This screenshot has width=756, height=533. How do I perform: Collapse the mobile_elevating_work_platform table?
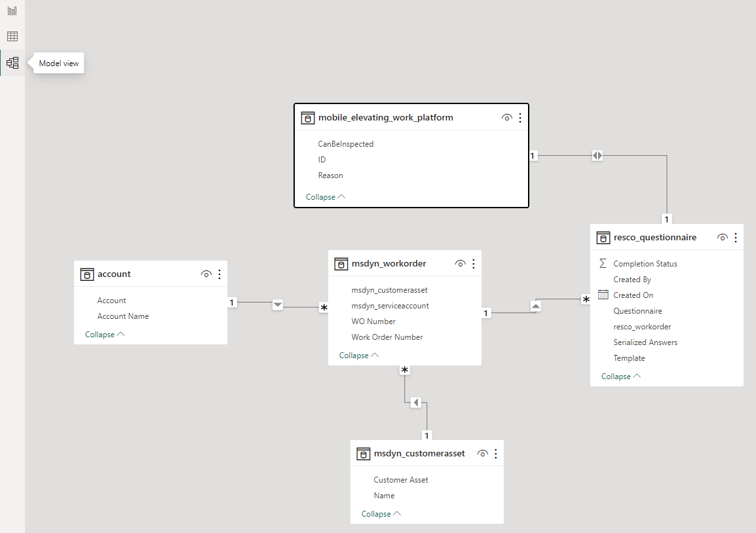pyautogui.click(x=325, y=197)
